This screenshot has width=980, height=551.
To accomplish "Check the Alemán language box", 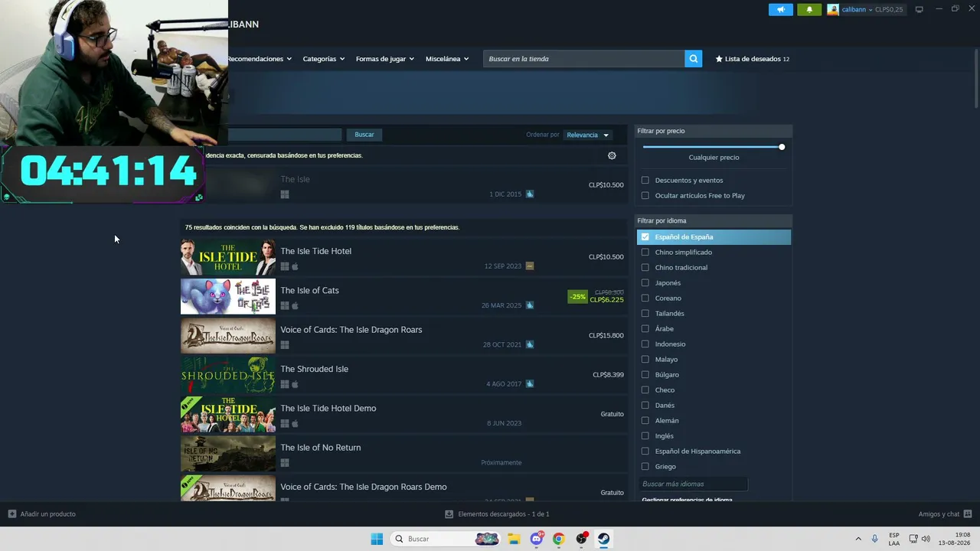I will coord(645,421).
